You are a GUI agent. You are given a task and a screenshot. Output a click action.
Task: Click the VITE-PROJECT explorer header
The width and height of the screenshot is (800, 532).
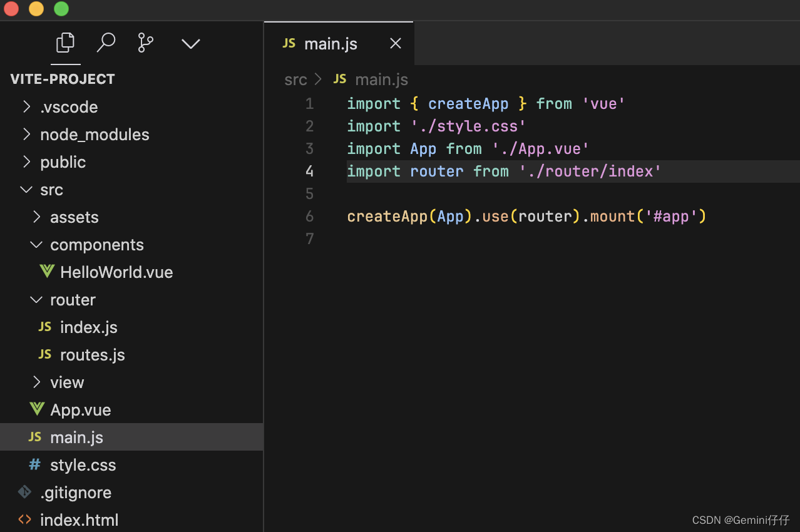point(63,79)
